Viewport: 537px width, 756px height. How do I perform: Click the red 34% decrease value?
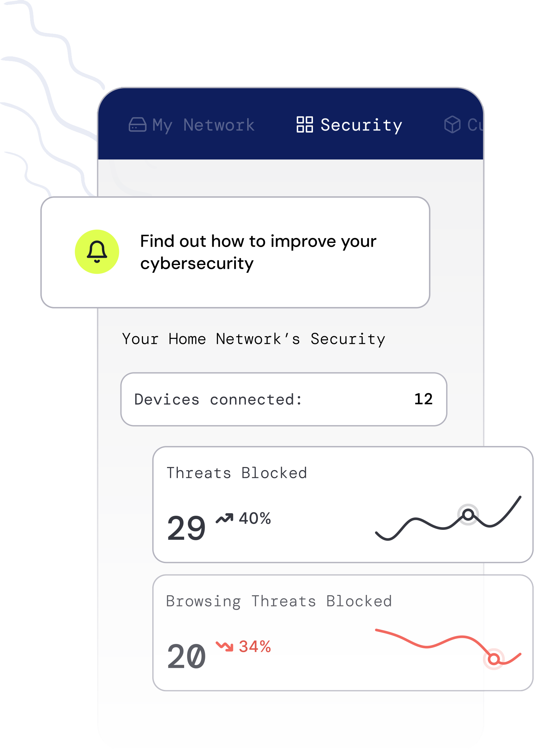click(255, 647)
